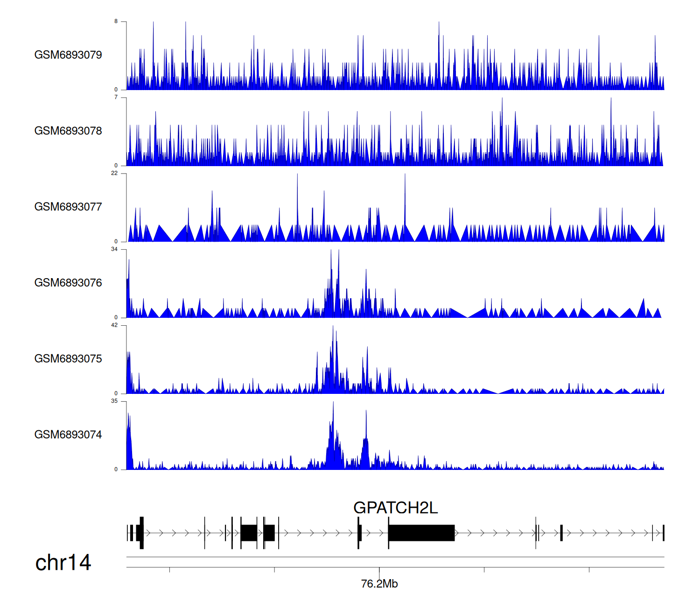Click the GSM6893077 track name
Viewport: 700px width, 616px height.
coord(68,207)
